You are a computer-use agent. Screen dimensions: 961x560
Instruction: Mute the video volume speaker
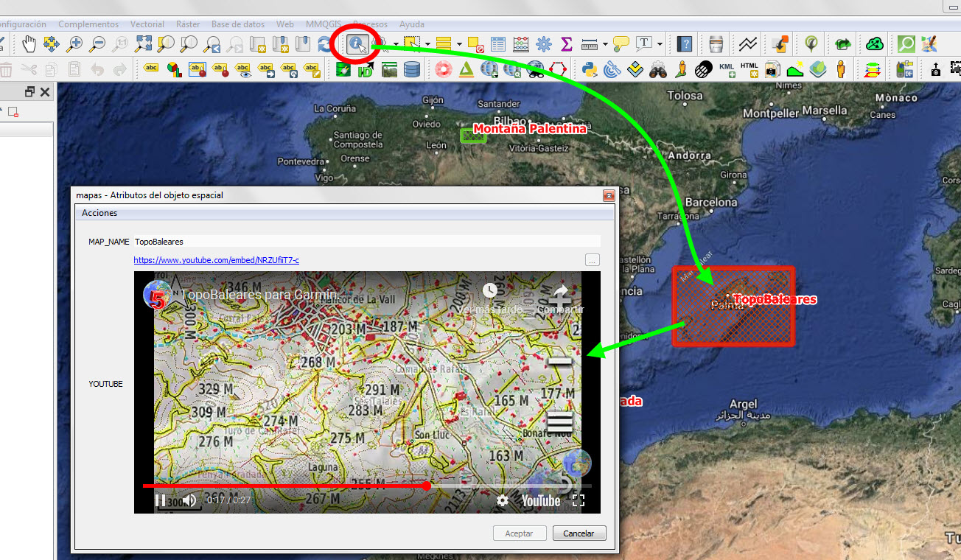(x=190, y=500)
